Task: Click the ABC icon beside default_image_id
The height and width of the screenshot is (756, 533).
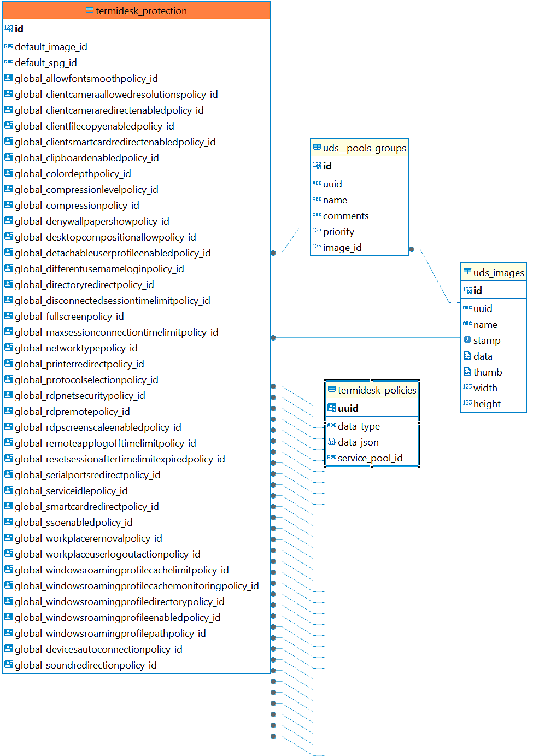Action: pyautogui.click(x=9, y=46)
